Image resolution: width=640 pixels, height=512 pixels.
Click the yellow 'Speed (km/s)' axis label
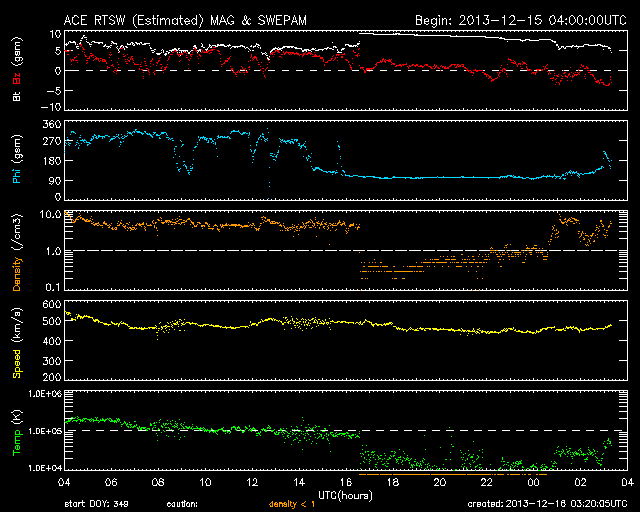17,343
